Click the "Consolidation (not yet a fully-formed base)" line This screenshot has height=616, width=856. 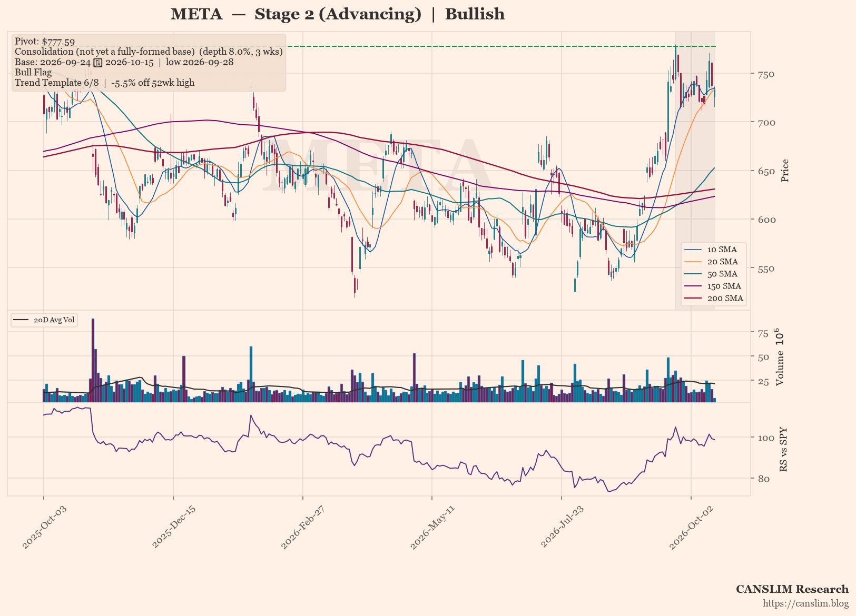pyautogui.click(x=149, y=52)
